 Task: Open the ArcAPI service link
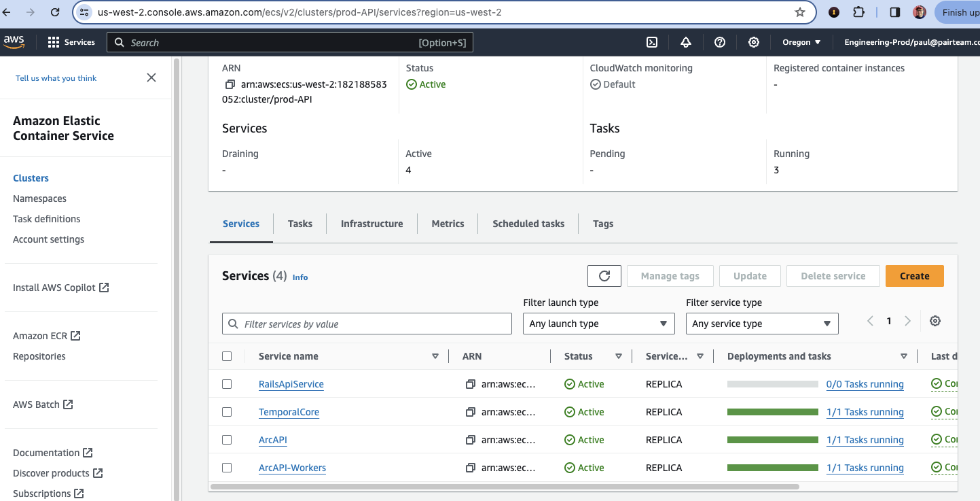coord(273,440)
